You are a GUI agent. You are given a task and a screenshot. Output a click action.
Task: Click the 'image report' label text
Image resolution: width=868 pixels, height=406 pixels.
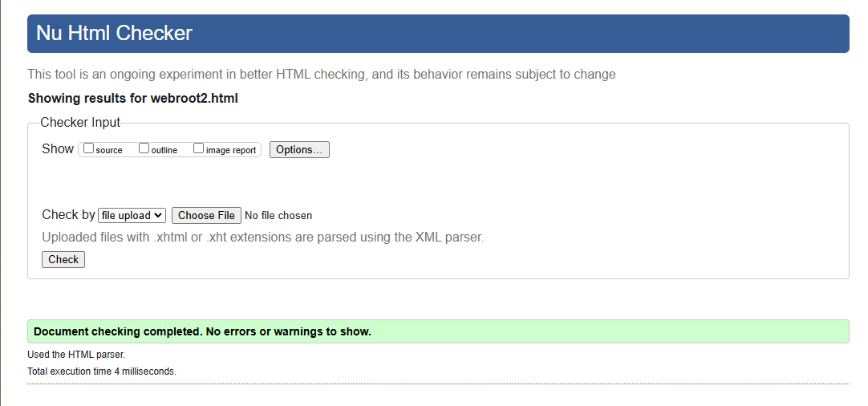coord(231,150)
